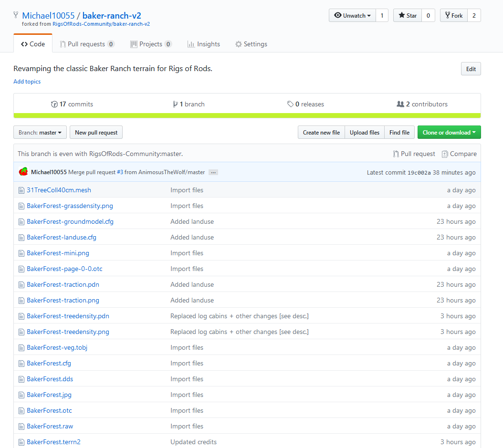Screen dimensions: 503x448
Task: Click the file icon beside BakerForest-traction.pdn
Action: tap(21, 285)
